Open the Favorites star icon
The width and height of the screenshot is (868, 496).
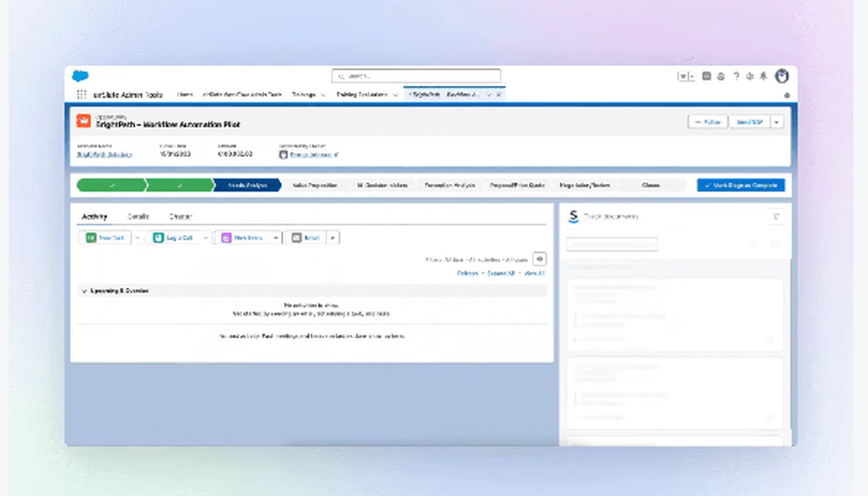click(682, 76)
